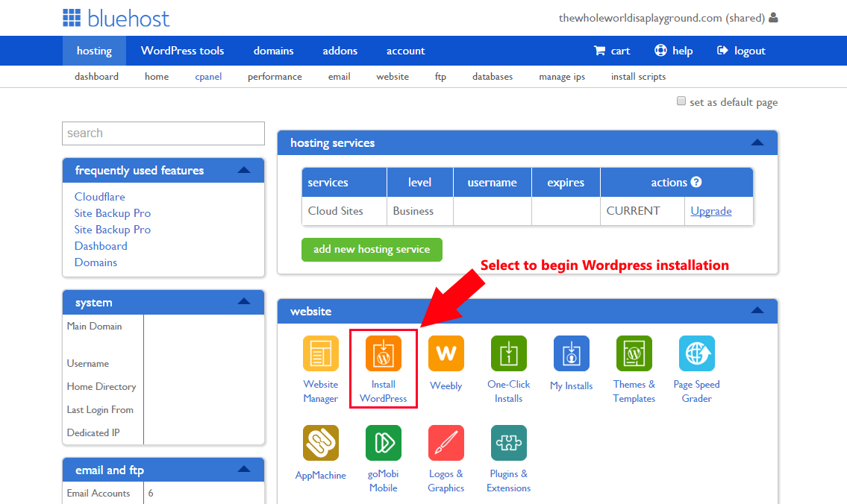Click the user account profile icon
847x504 pixels.
pyautogui.click(x=774, y=17)
